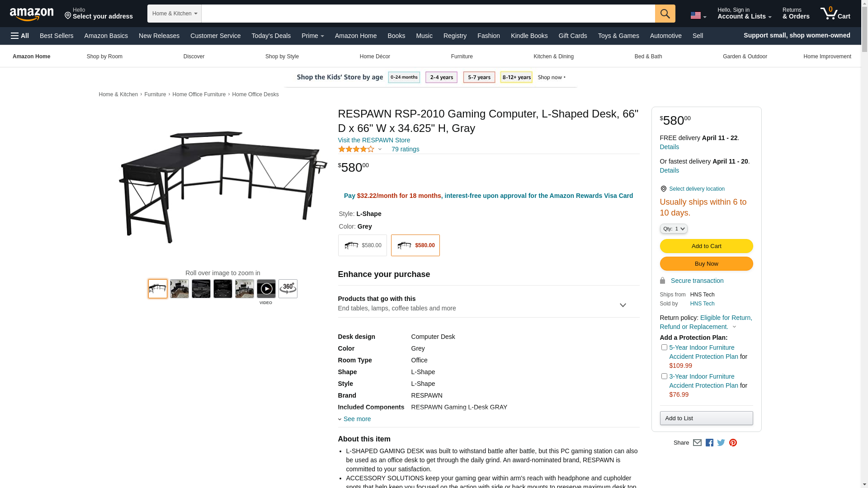Open the 360 degree view icon
Screen dimensions: 868x488
click(288, 289)
